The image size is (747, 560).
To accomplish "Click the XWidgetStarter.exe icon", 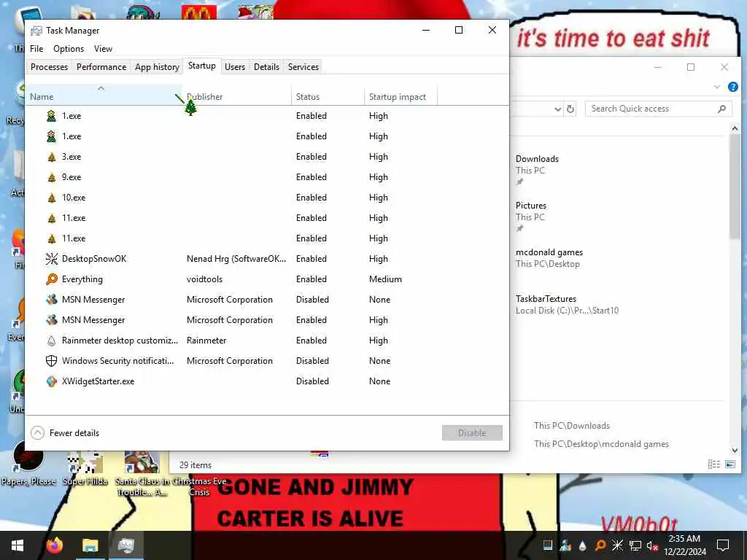I will (x=52, y=381).
